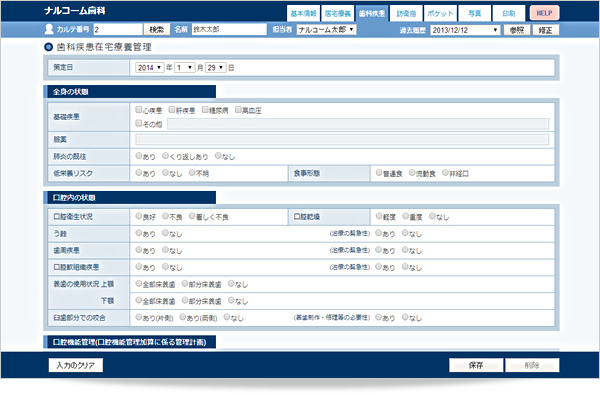Select 普通食 for 食事形態
This screenshot has height=395, width=600.
pos(379,173)
